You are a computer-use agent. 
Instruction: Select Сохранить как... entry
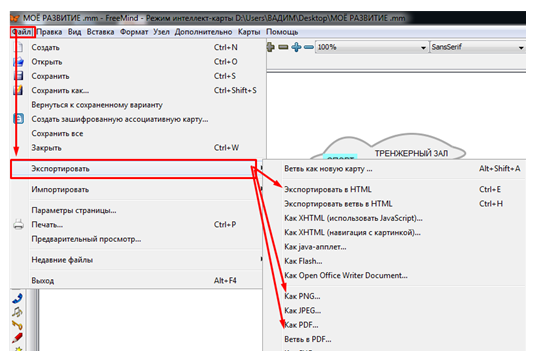click(x=137, y=91)
